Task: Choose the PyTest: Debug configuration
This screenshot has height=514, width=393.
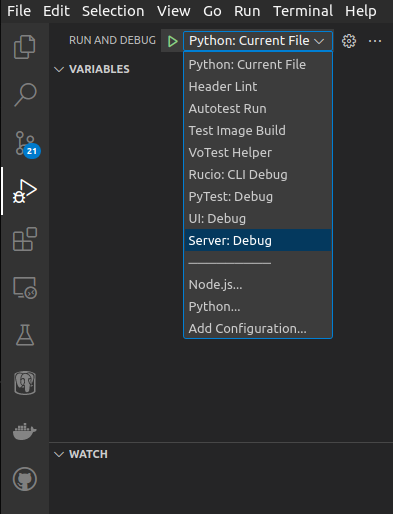Action: pos(258,197)
